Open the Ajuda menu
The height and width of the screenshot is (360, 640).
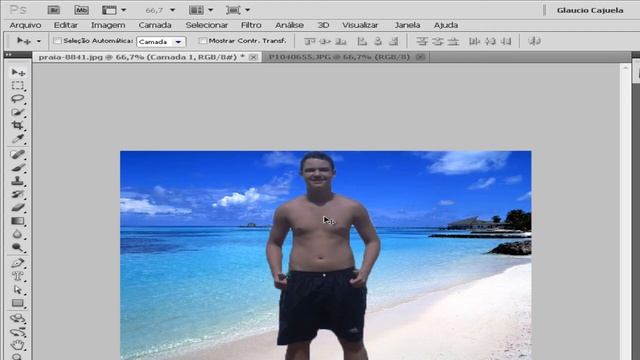point(446,25)
